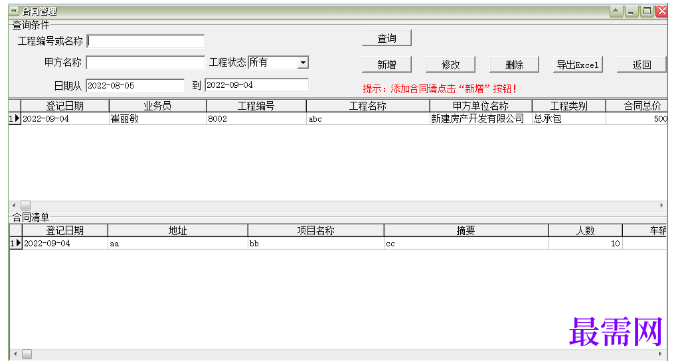
Task: Click upper table horizontal scrollbar right arrow
Action: [661, 205]
